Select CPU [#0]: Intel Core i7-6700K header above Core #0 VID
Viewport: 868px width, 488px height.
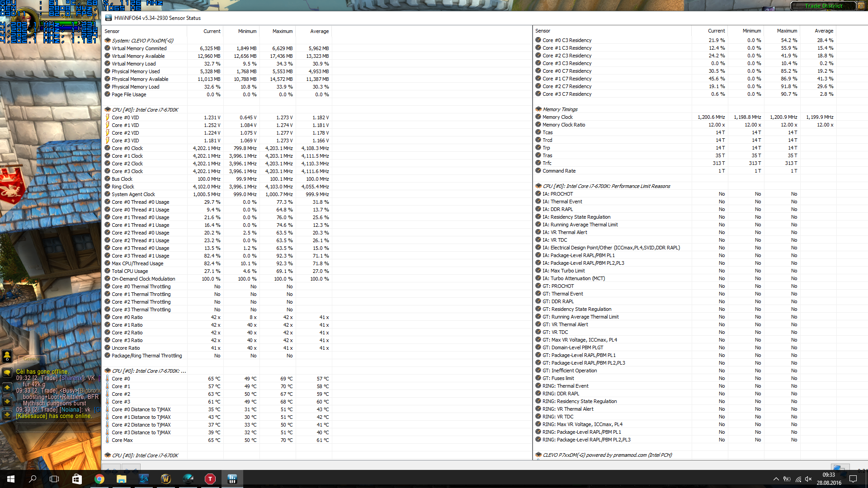[217, 110]
